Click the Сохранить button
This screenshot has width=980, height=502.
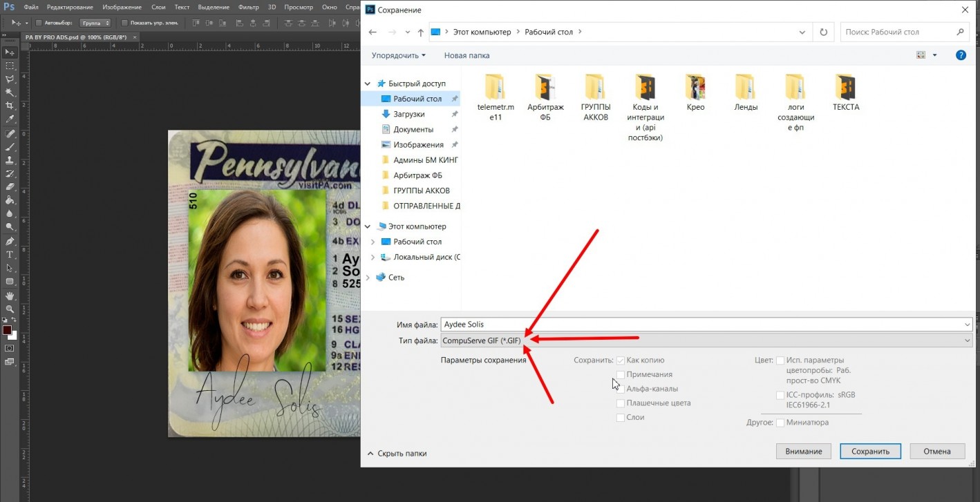tap(870, 452)
